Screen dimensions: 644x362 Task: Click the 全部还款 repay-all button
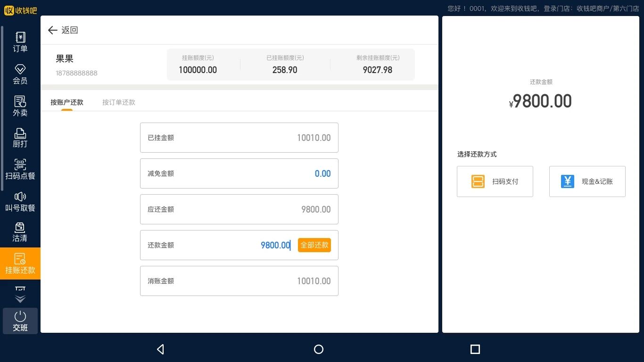click(314, 245)
